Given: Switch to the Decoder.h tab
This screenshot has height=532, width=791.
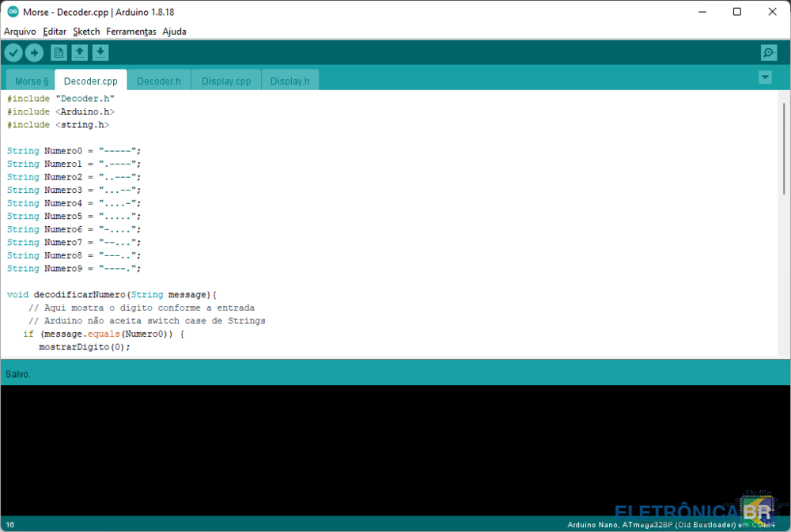Looking at the screenshot, I should tap(159, 81).
